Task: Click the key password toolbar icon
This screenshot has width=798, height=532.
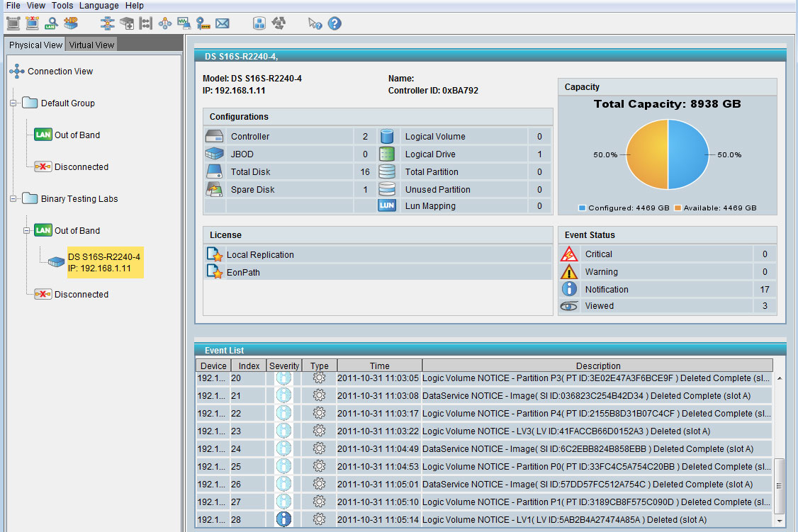Action: [x=203, y=23]
